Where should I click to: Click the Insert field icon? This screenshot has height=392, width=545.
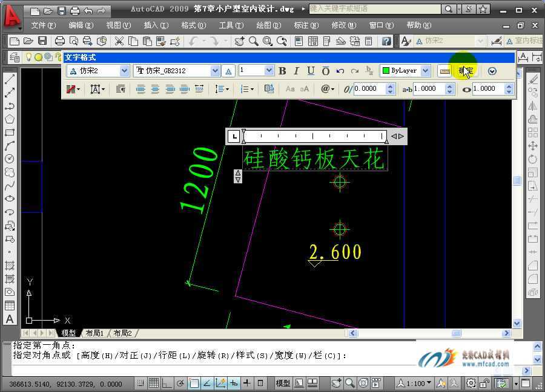269,89
